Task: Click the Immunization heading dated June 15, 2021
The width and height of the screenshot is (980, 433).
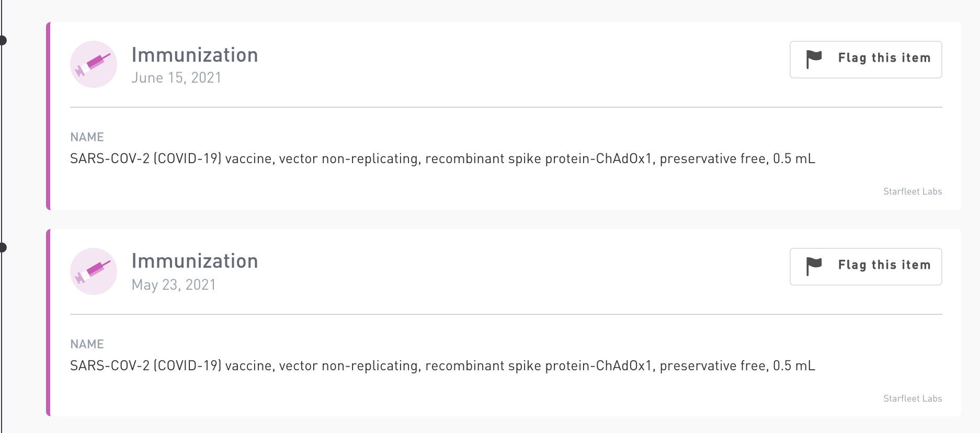Action: coord(195,55)
